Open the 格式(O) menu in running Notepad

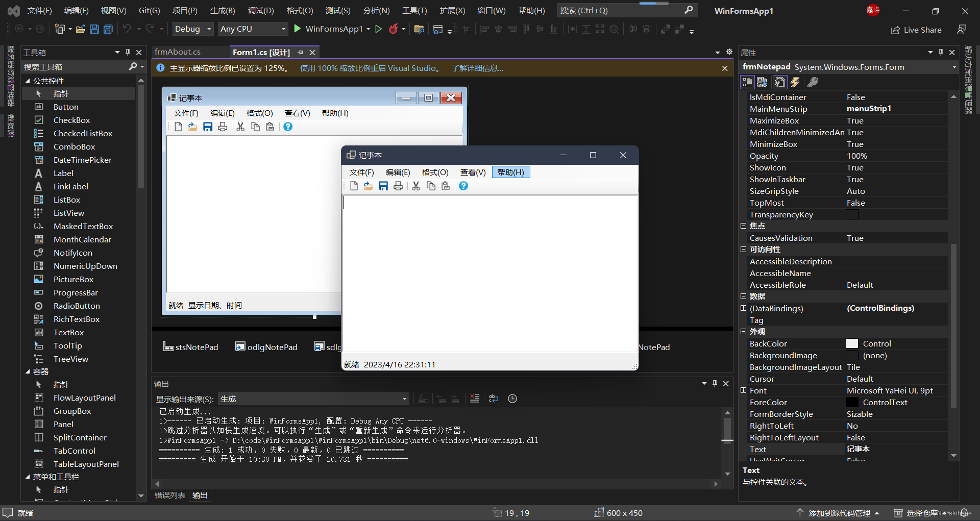[x=435, y=172]
